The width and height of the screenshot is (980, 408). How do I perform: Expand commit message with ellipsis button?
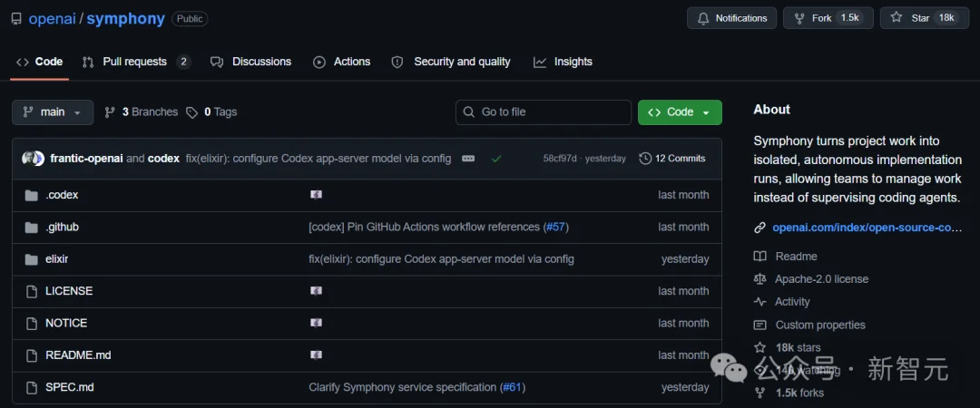(x=468, y=159)
